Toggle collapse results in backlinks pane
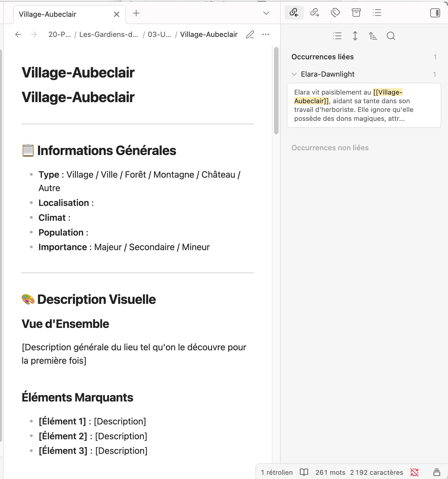Viewport: 448px width, 479px height. coord(337,36)
